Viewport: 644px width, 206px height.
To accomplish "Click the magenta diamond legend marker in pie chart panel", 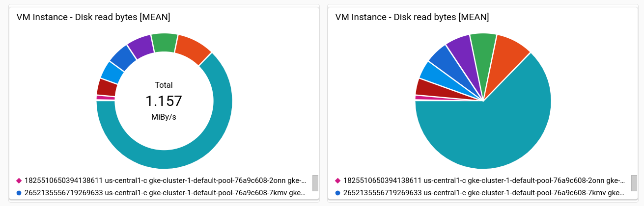I will click(x=337, y=180).
